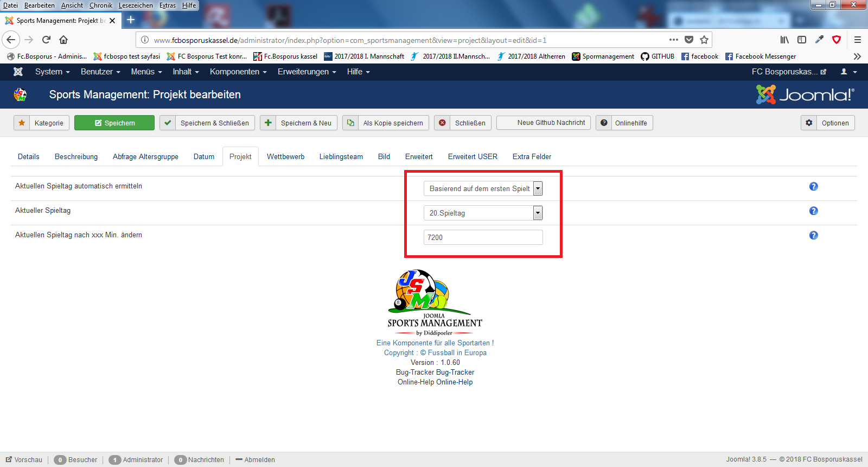This screenshot has width=868, height=467.
Task: Select the Datum tab
Action: coord(204,156)
